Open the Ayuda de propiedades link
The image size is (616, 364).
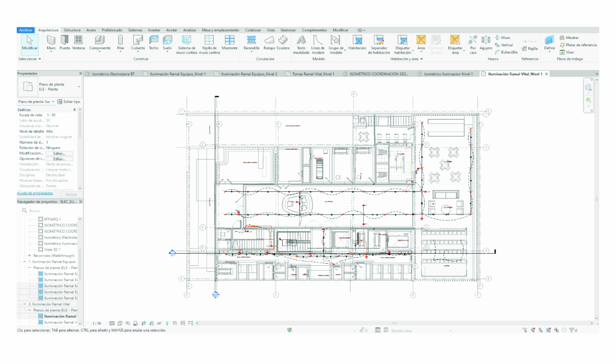pyautogui.click(x=35, y=193)
